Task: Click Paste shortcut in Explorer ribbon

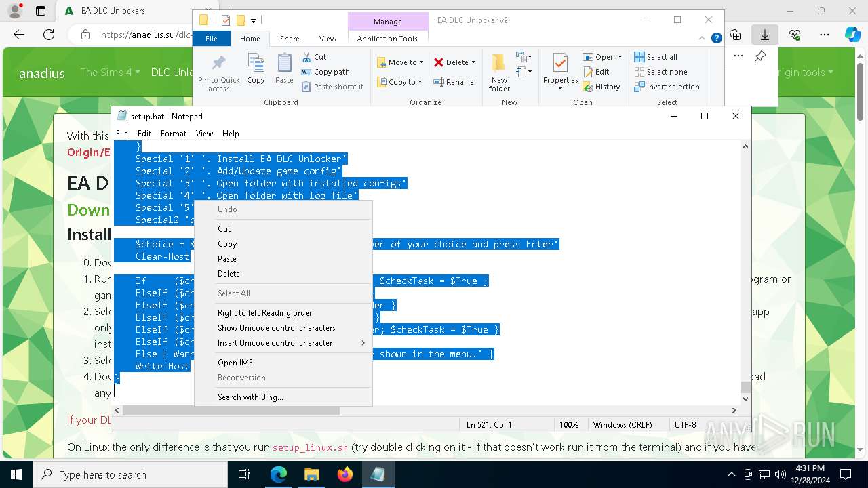Action: point(332,87)
